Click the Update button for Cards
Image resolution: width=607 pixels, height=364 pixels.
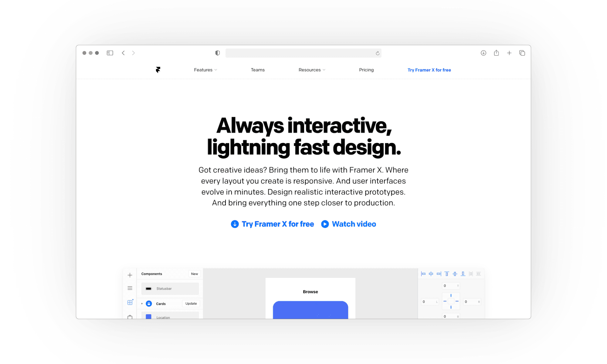click(x=191, y=303)
